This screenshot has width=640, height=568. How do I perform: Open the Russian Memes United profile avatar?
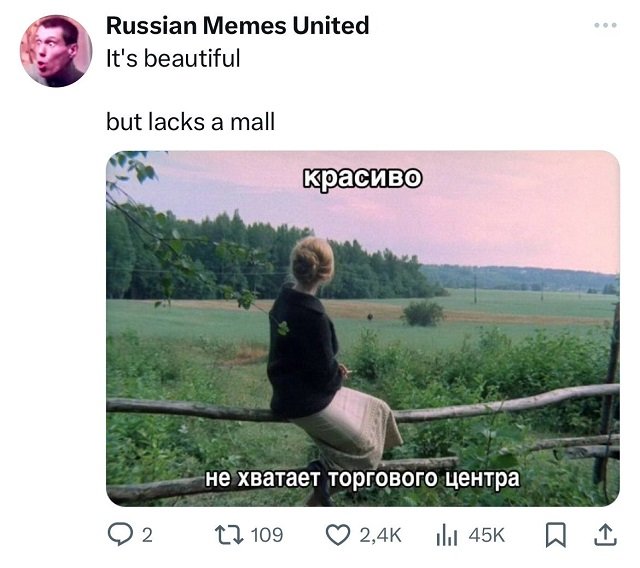[x=56, y=51]
